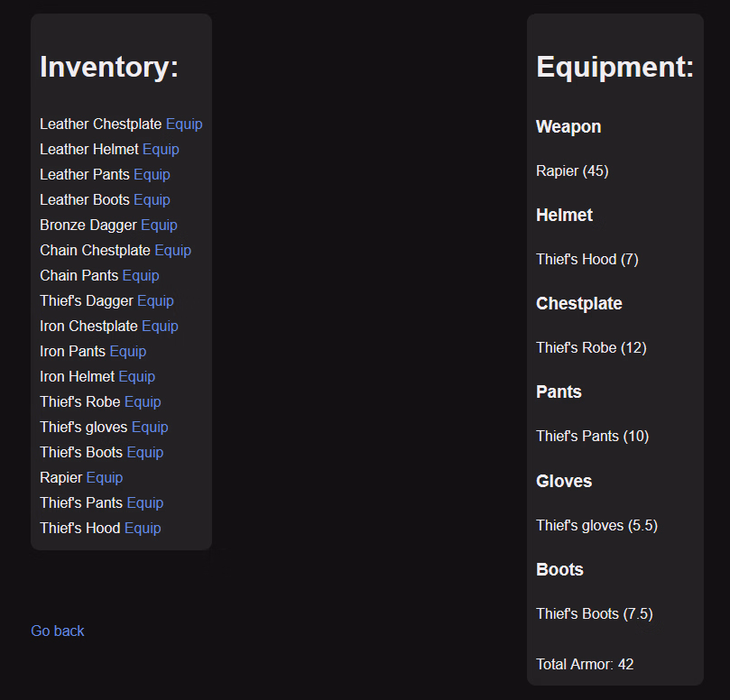The image size is (730, 700).
Task: Equip the Thief's Pants from inventory
Action: pos(144,503)
